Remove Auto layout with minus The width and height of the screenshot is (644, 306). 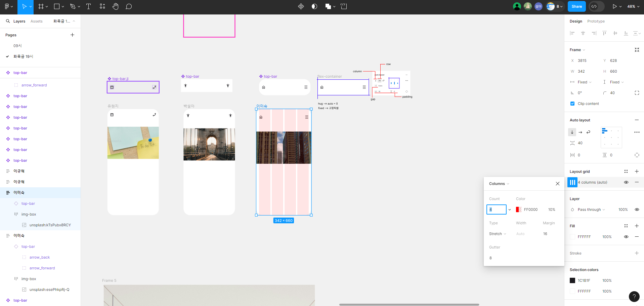click(637, 120)
